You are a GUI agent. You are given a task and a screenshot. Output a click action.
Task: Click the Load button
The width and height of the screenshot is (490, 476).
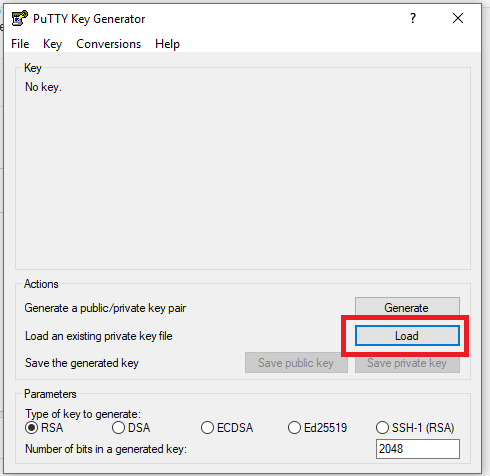[x=407, y=336]
